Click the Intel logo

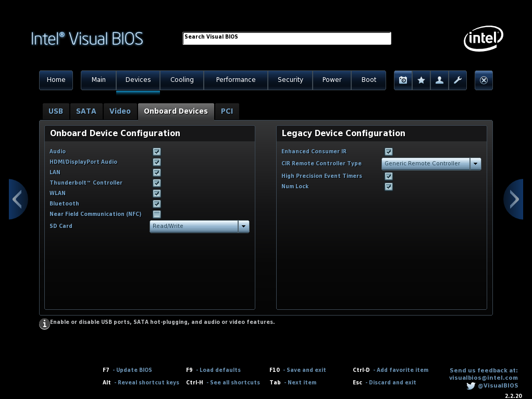(x=484, y=39)
